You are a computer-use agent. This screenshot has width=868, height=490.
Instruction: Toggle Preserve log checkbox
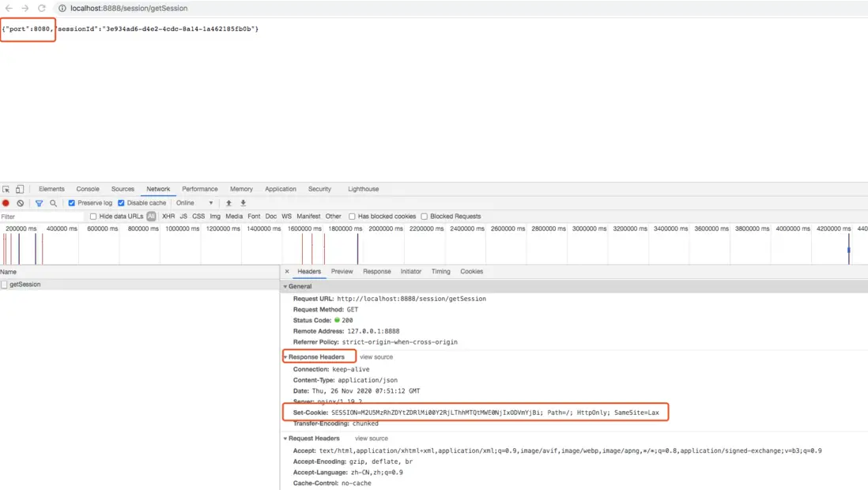click(71, 203)
